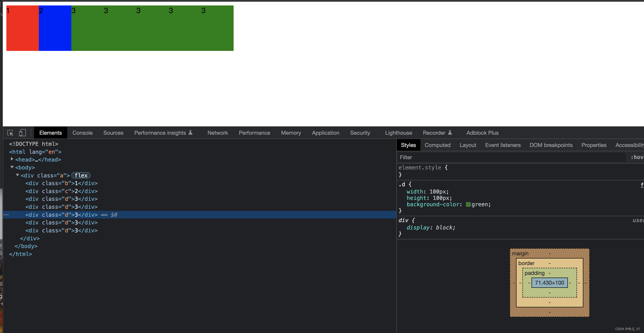Click the stylesheet source link for .d rule
The height and width of the screenshot is (333, 644).
[642, 185]
